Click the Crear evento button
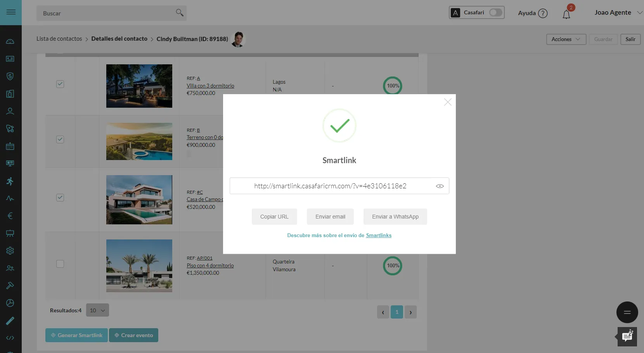Viewport: 644px width, 353px height. pos(133,335)
